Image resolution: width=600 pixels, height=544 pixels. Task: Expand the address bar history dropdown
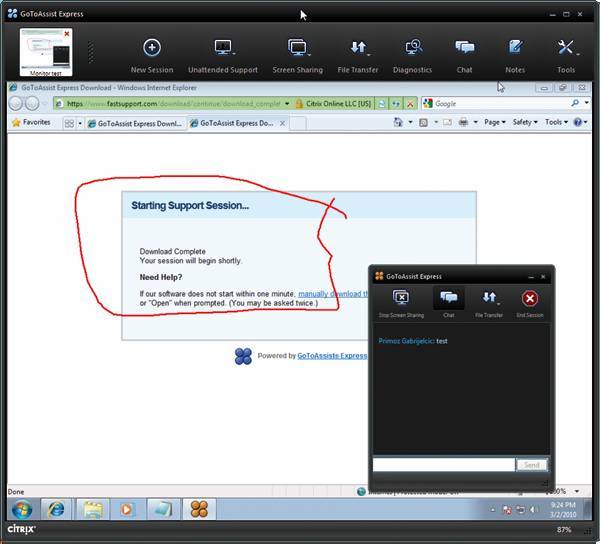287,104
